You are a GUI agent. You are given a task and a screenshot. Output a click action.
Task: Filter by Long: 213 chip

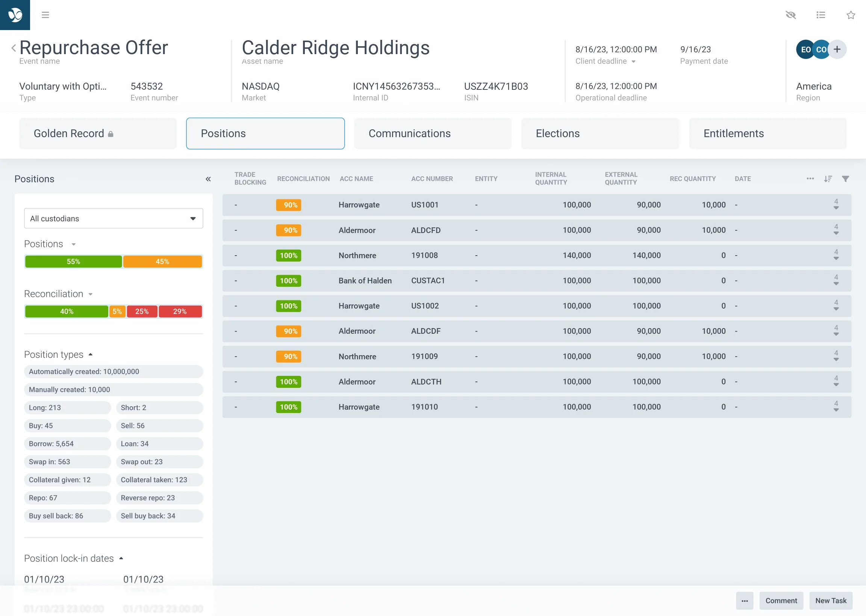click(68, 408)
